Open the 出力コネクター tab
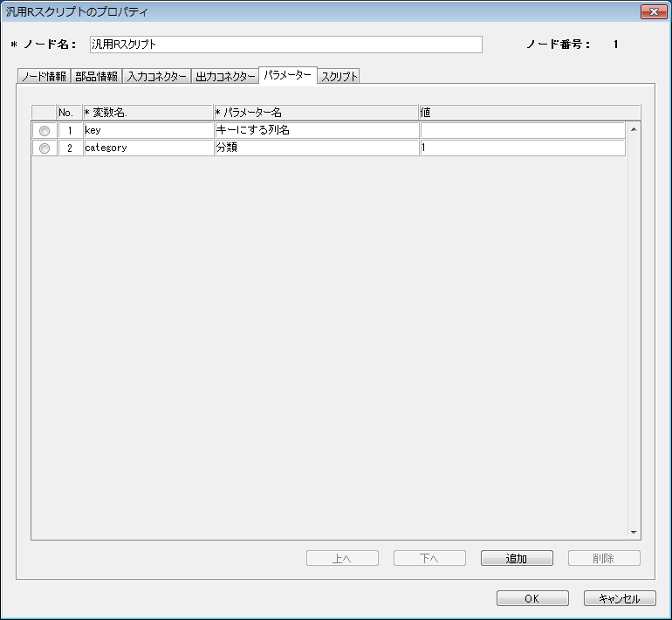This screenshot has height=620, width=672. pos(225,77)
